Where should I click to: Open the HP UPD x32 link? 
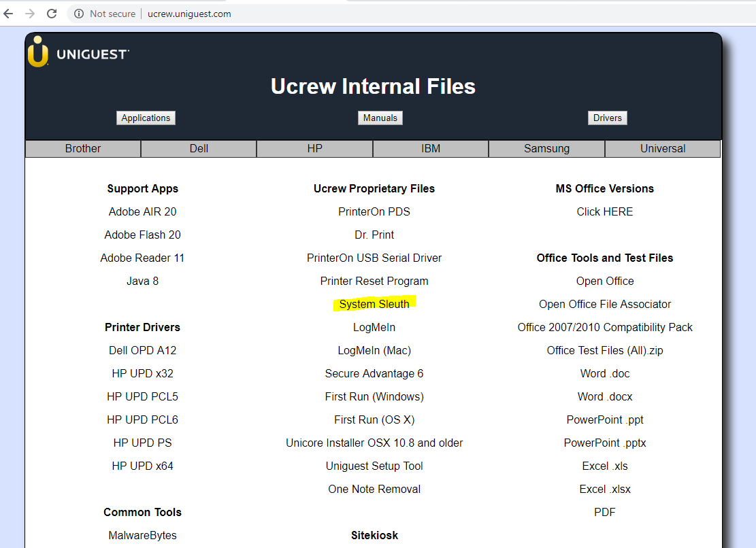pyautogui.click(x=143, y=374)
